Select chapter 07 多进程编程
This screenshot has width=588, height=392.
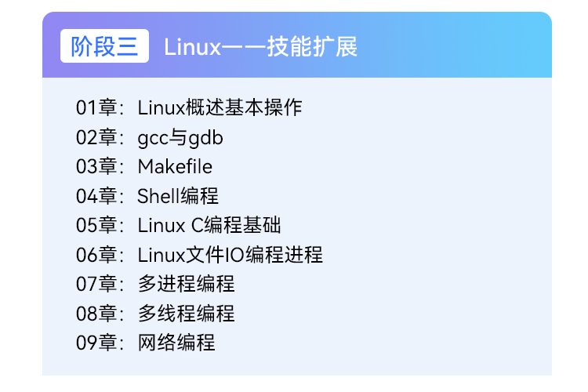156,284
